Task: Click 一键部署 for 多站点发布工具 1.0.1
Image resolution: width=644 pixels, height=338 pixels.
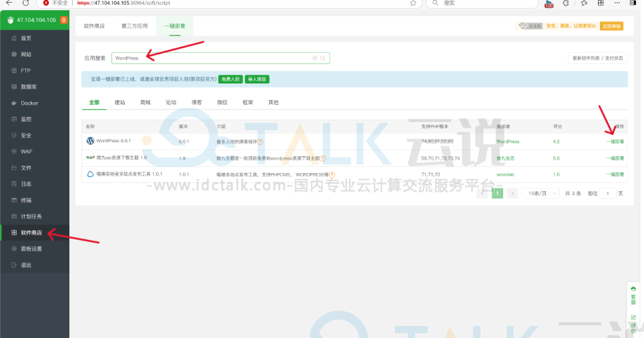Action: (615, 174)
